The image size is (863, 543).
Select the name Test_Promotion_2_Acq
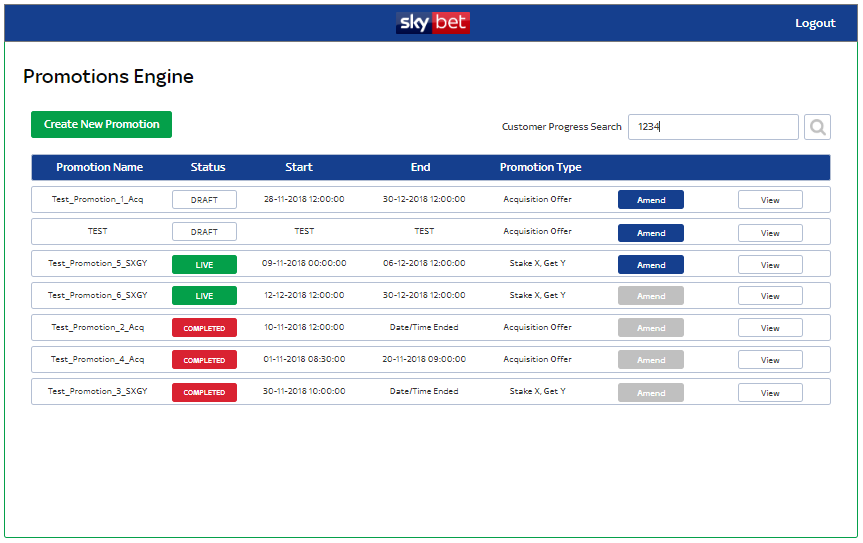[x=97, y=327]
